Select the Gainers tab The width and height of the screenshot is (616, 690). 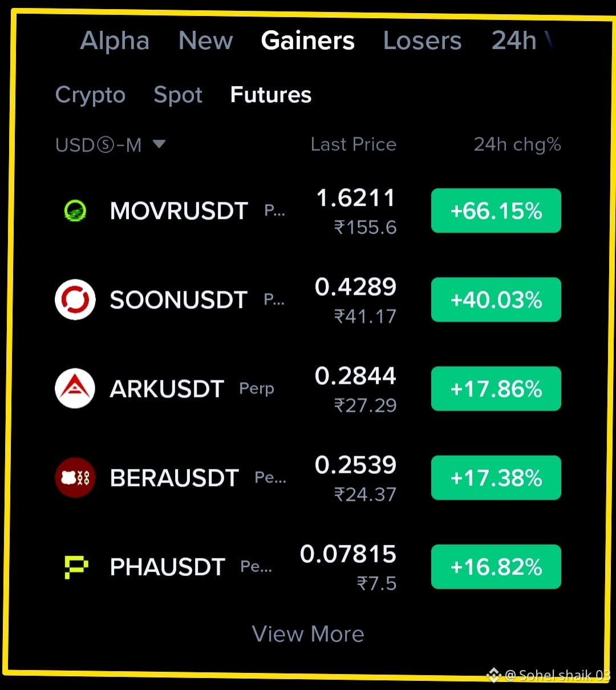click(x=308, y=40)
